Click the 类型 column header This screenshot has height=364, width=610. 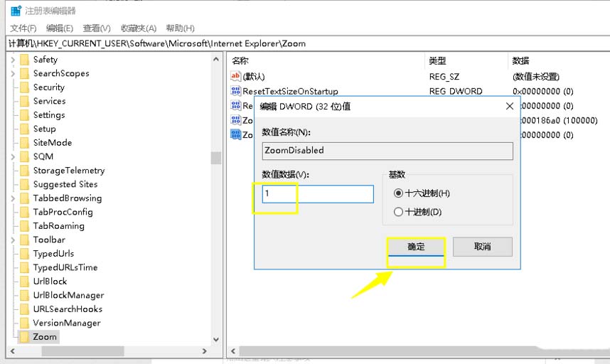click(437, 60)
